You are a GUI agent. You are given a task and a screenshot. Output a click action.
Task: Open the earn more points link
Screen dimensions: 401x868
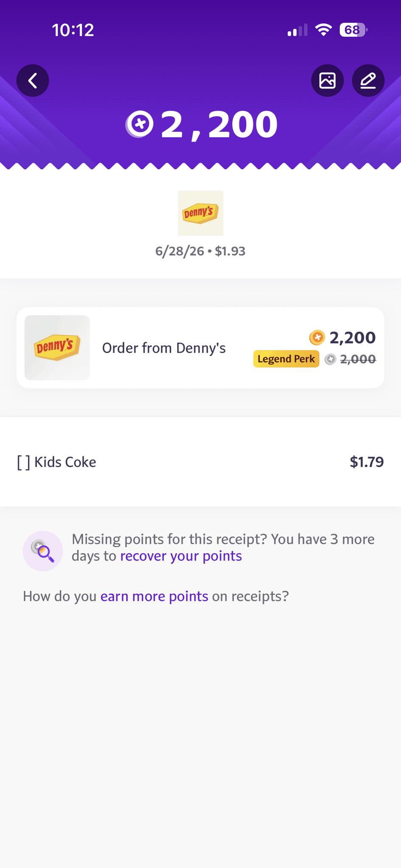(x=154, y=596)
